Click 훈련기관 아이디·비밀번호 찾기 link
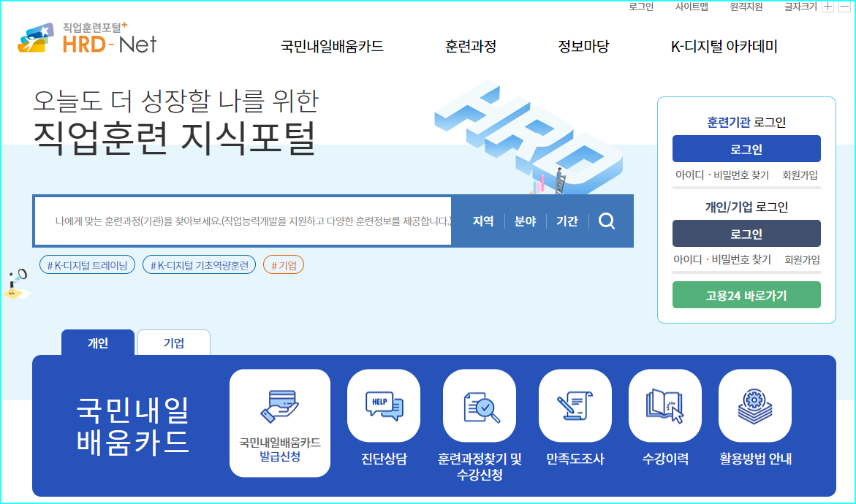Viewport: 856px width, 504px height. point(722,175)
